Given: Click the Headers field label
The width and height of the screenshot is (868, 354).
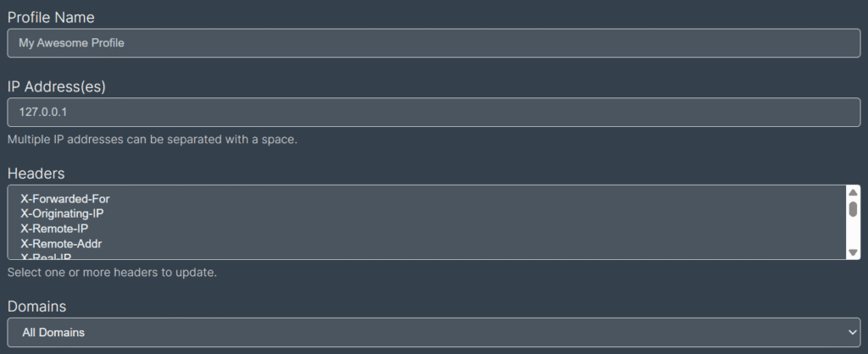Looking at the screenshot, I should [36, 173].
